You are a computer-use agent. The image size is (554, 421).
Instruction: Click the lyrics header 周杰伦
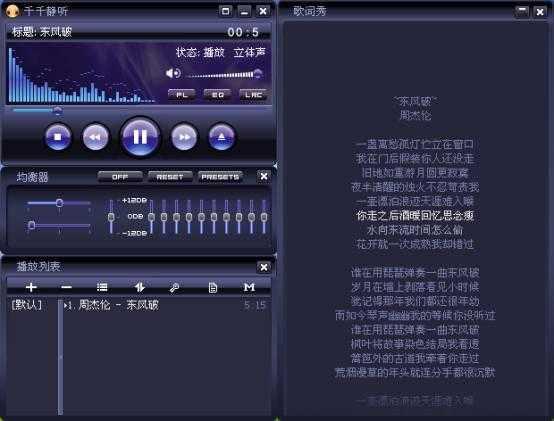click(415, 115)
